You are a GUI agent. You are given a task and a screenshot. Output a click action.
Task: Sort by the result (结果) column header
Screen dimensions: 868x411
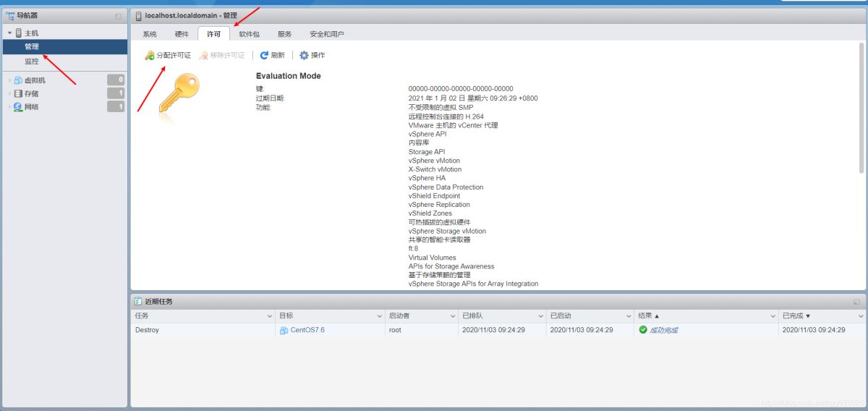(647, 316)
